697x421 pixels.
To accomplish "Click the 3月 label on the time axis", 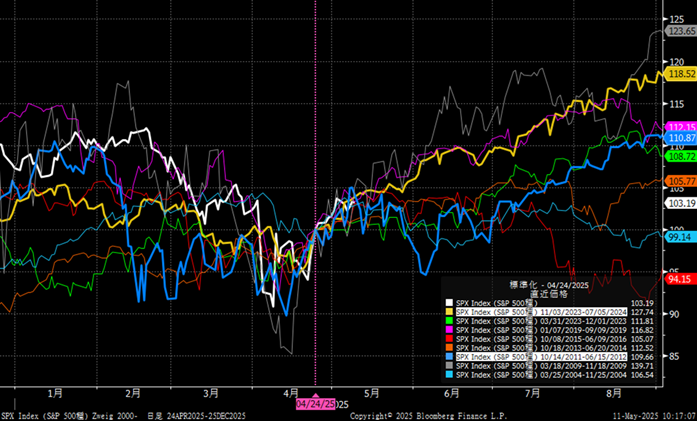I will coord(211,393).
